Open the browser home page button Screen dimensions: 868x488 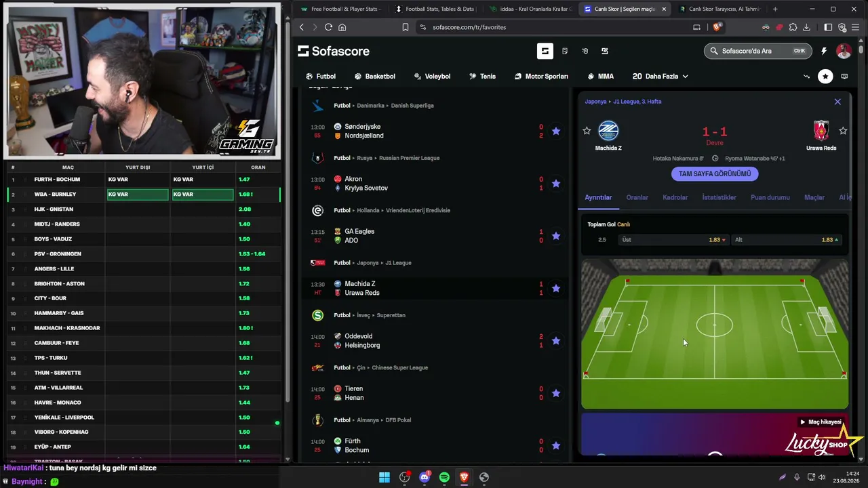[342, 27]
